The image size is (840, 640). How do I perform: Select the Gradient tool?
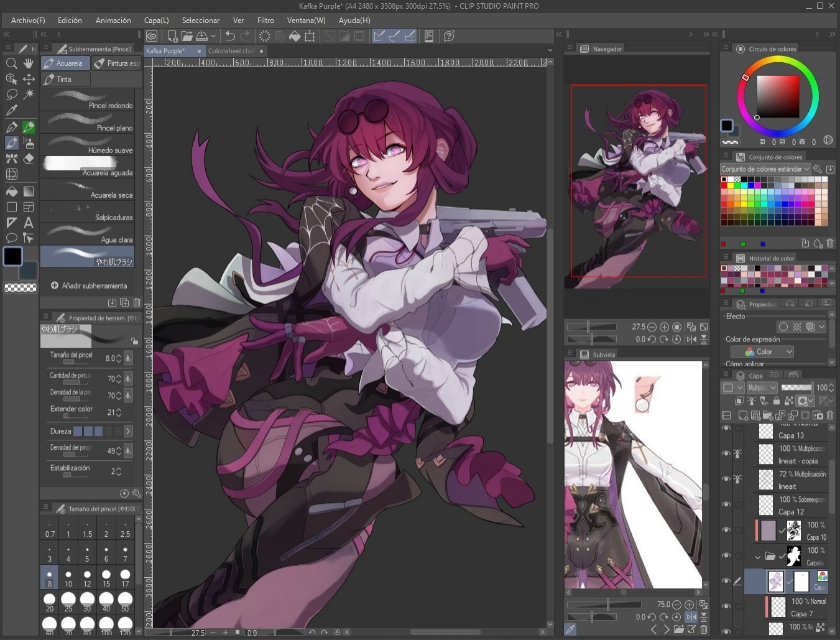pyautogui.click(x=29, y=191)
